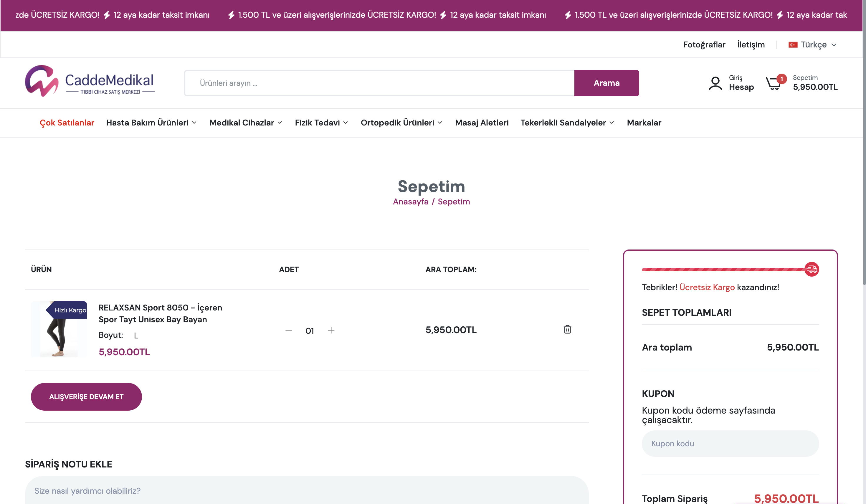866x504 pixels.
Task: Open Markalar page
Action: coord(644,123)
